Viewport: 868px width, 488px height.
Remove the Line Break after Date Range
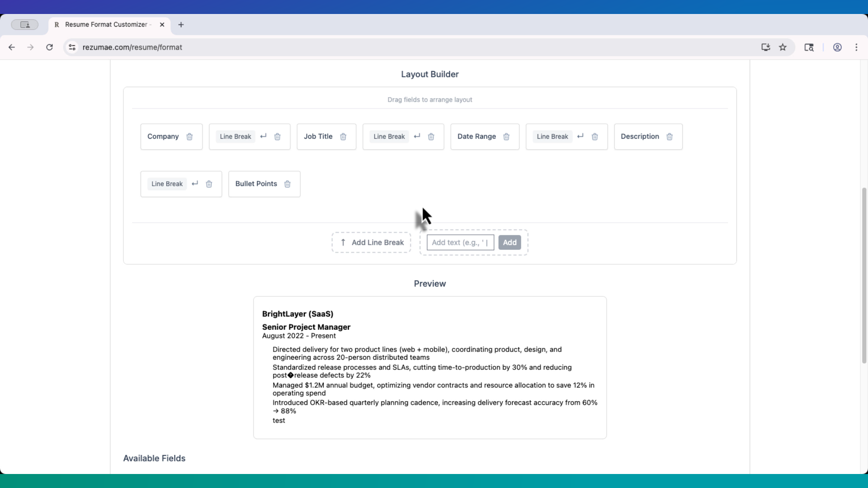594,136
